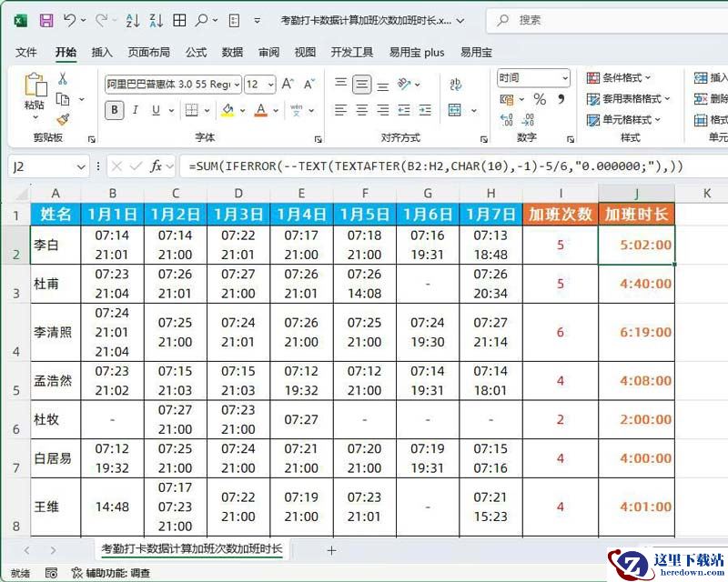728x582 pixels.
Task: Activate the Format Painter brush
Action: click(x=63, y=120)
